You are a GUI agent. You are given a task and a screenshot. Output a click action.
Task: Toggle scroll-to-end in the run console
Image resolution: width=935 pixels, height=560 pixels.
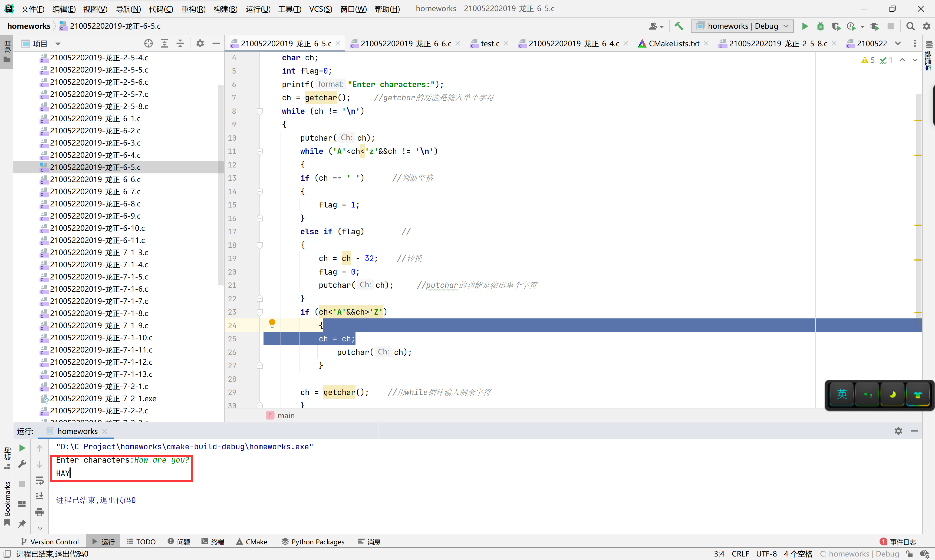(39, 496)
